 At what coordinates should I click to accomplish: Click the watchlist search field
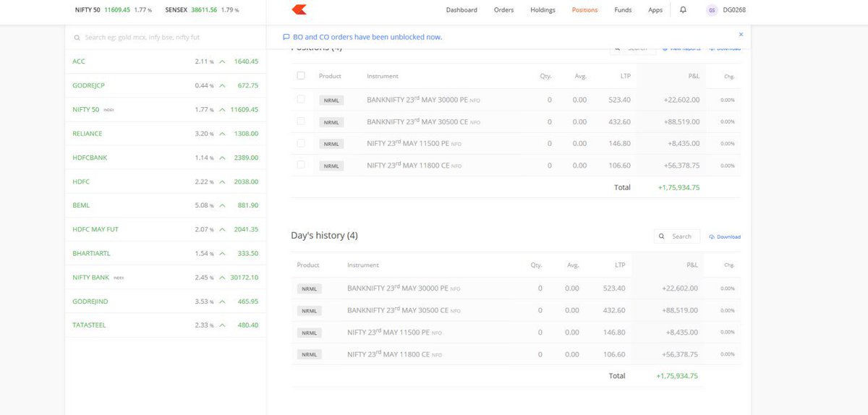pos(166,37)
